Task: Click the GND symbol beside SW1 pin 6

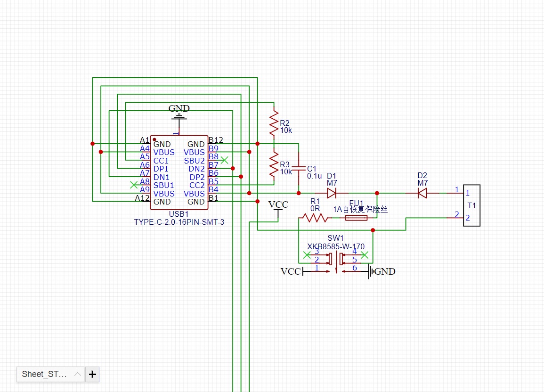Action: click(x=382, y=271)
